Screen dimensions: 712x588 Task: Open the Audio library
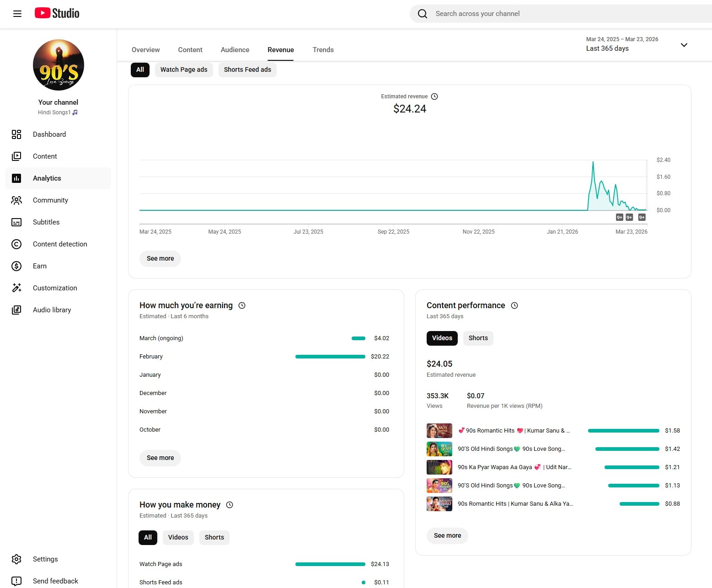(x=52, y=310)
